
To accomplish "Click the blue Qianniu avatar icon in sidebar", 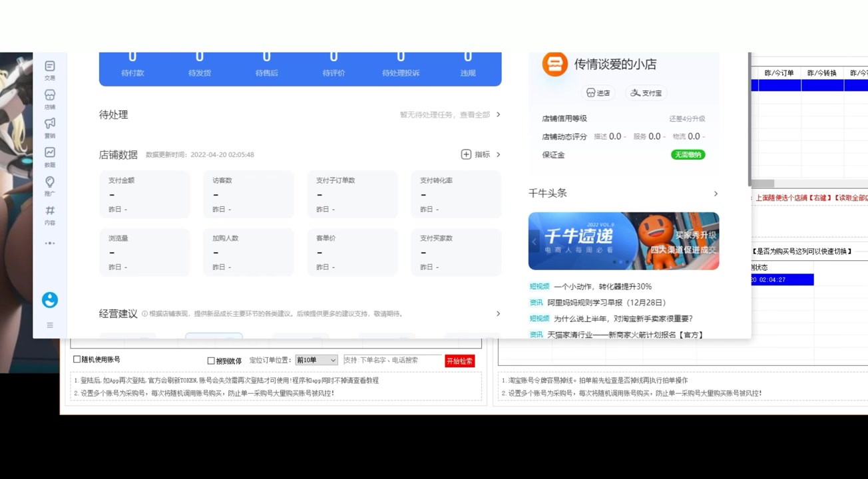I will 50,300.
